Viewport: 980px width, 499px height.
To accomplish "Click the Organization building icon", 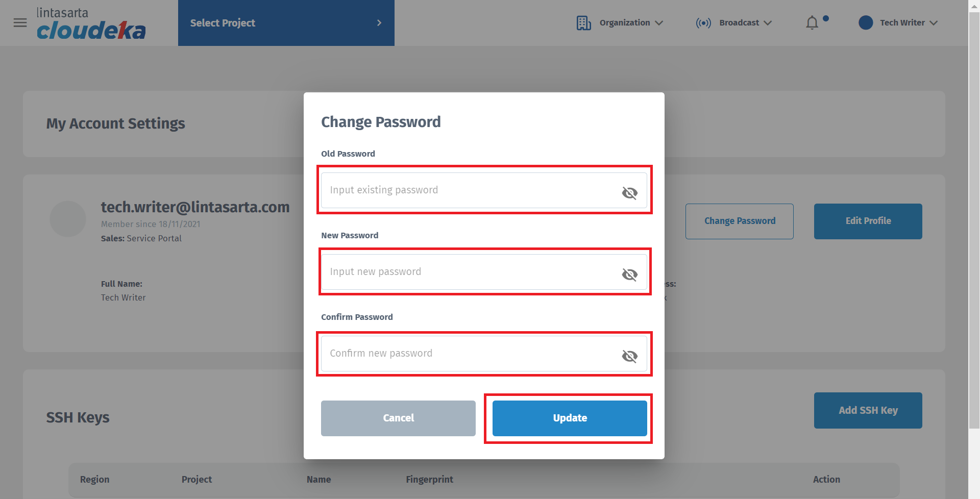I will point(583,23).
